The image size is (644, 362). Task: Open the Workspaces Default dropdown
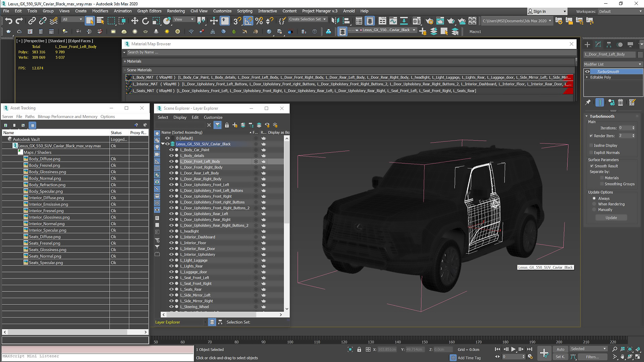pyautogui.click(x=621, y=11)
